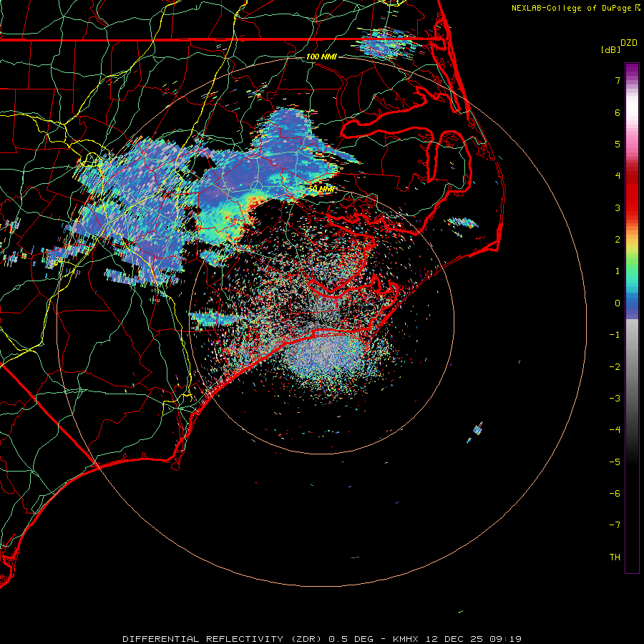Click the 5 dB value on color scale
The image size is (644, 644).
coord(618,144)
